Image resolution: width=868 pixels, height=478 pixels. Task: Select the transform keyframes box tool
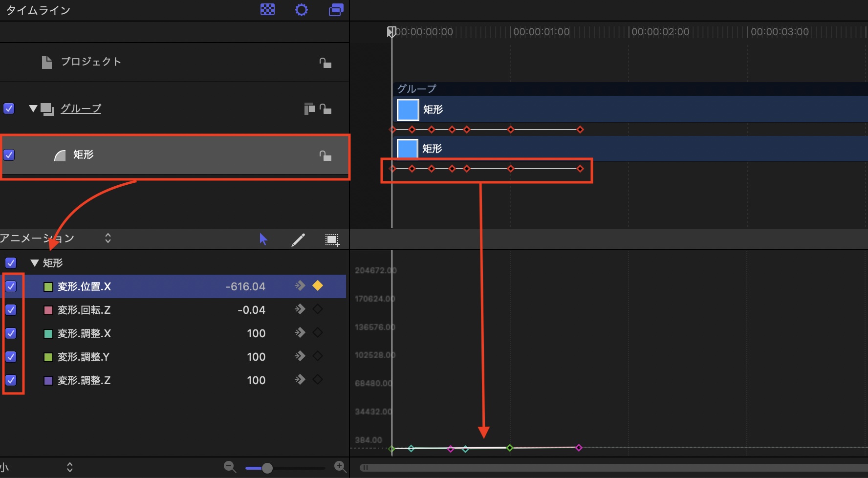coord(332,239)
